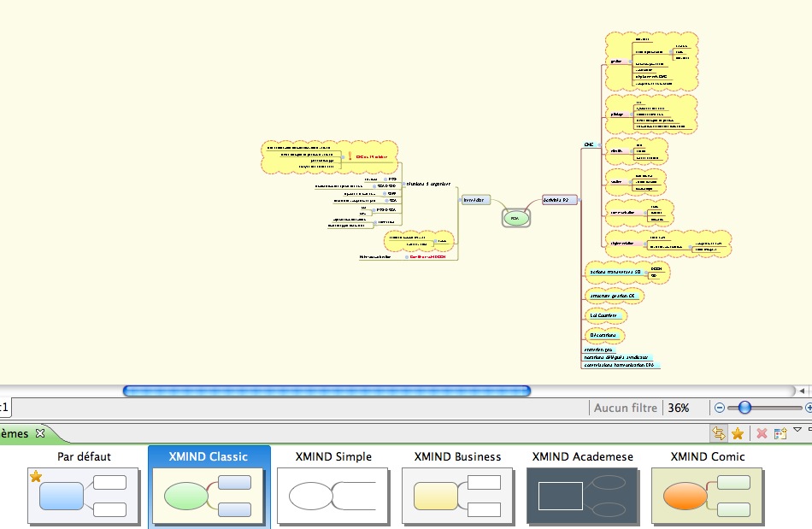Select the Thèmes panel tab
Viewport: 812px width, 529px height.
[x=14, y=433]
